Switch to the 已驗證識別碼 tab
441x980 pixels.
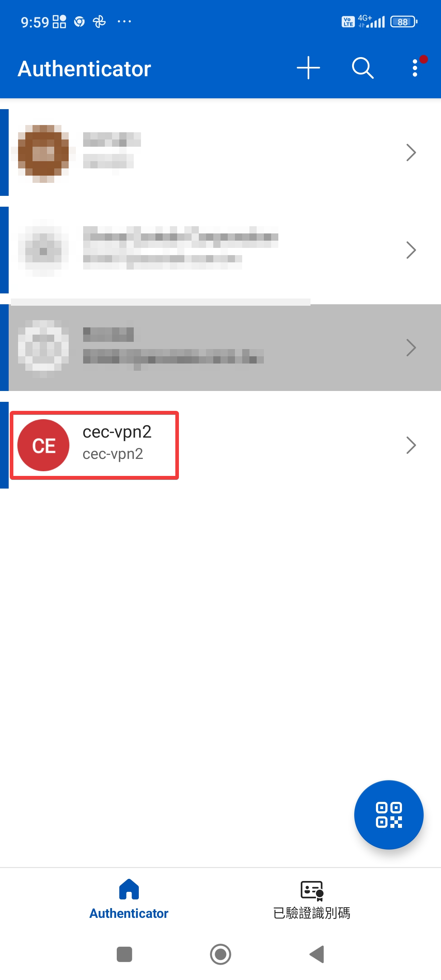(x=312, y=899)
